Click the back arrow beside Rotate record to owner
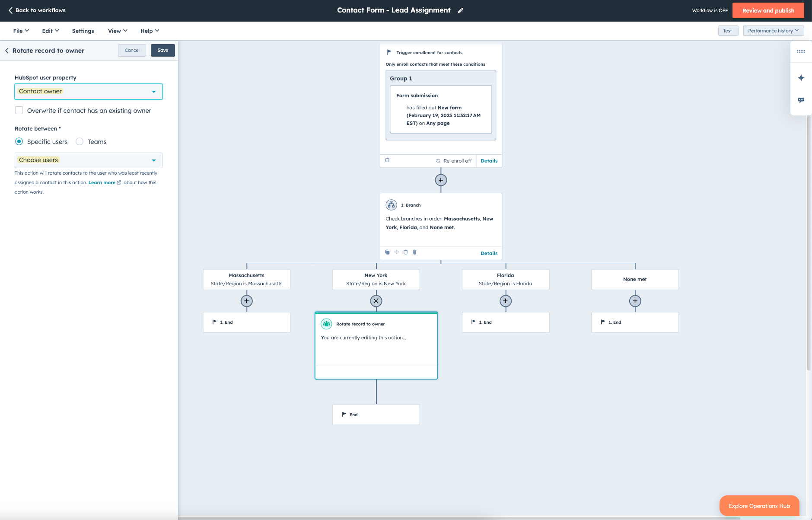This screenshot has width=812, height=520. pos(7,51)
